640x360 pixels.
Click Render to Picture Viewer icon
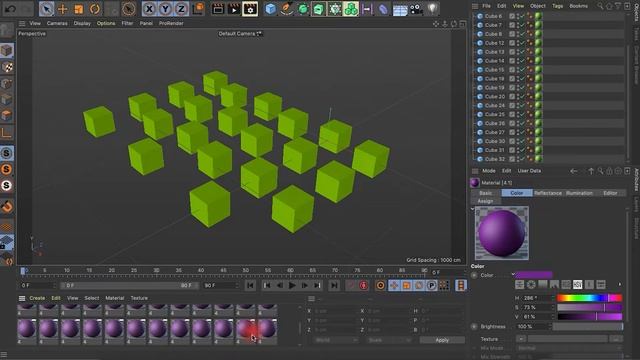click(x=234, y=9)
